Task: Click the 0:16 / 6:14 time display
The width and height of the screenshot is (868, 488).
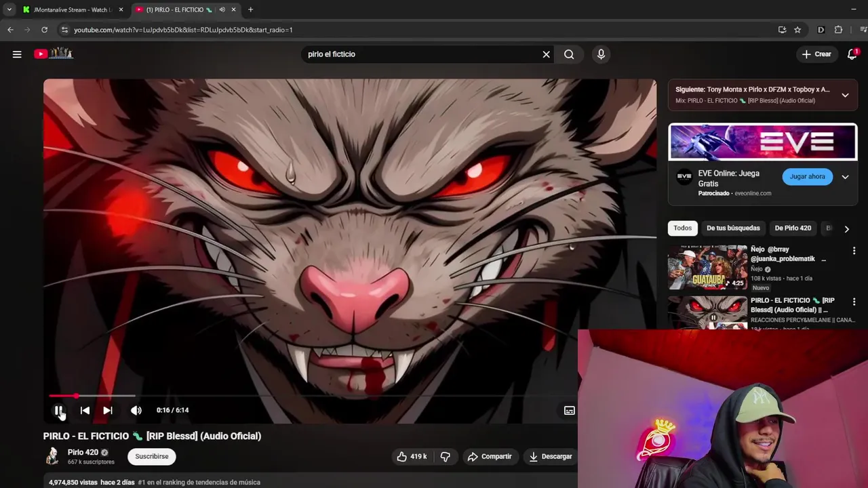Action: 172,410
